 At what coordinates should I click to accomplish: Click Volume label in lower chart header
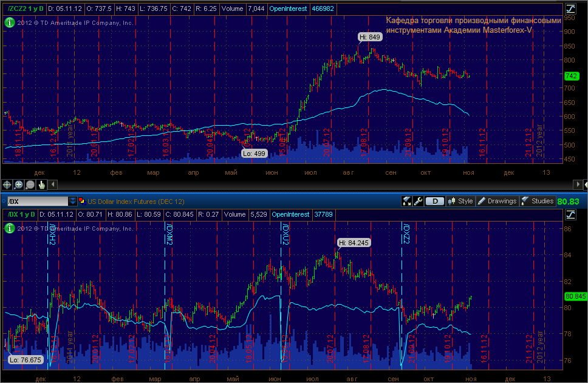(x=234, y=214)
